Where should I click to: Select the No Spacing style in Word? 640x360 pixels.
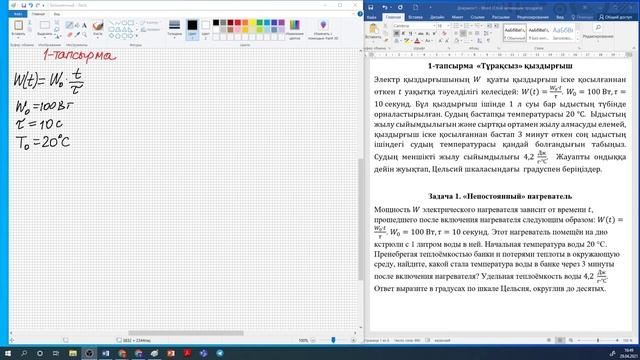coord(539,33)
